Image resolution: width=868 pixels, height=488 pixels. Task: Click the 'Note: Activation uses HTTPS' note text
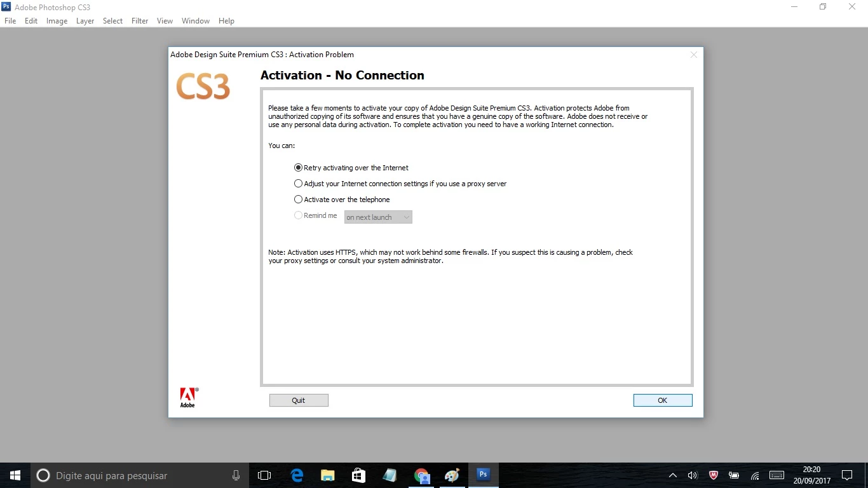[x=451, y=257]
